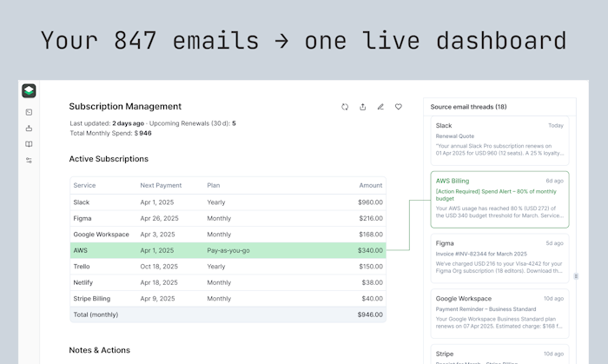Click the layered app logo in the sidebar
The height and width of the screenshot is (364, 608).
tap(29, 91)
